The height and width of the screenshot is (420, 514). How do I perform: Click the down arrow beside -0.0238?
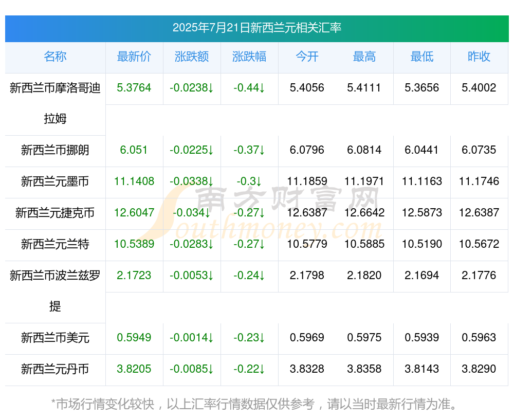coord(211,88)
